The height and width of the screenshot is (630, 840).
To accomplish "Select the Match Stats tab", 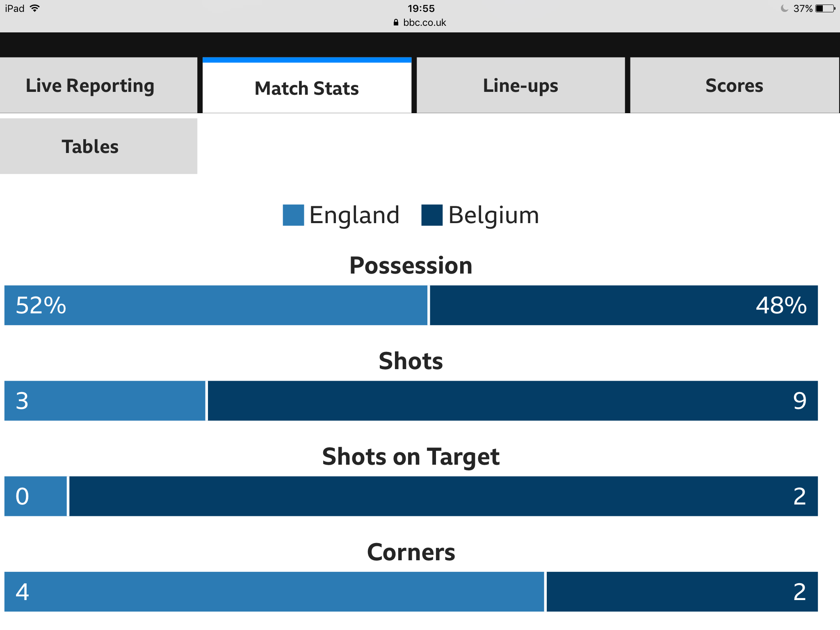I will coord(307,85).
